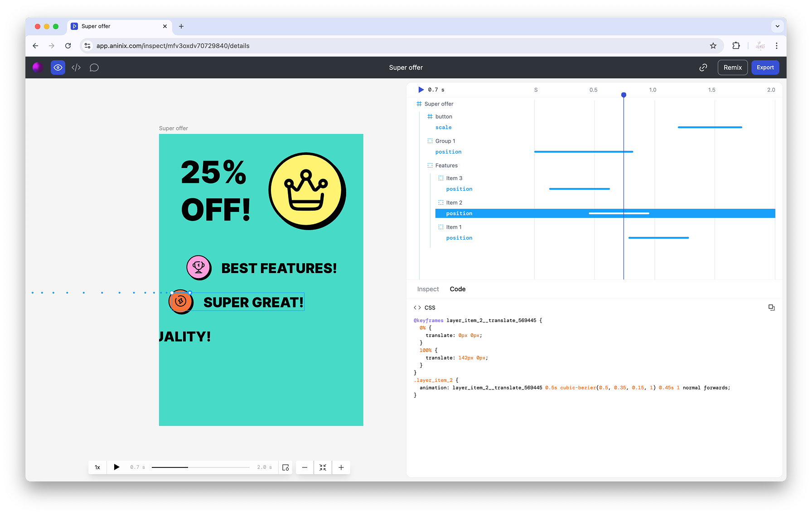812x515 pixels.
Task: Select the yellow crown badge on canvas
Action: pos(307,191)
